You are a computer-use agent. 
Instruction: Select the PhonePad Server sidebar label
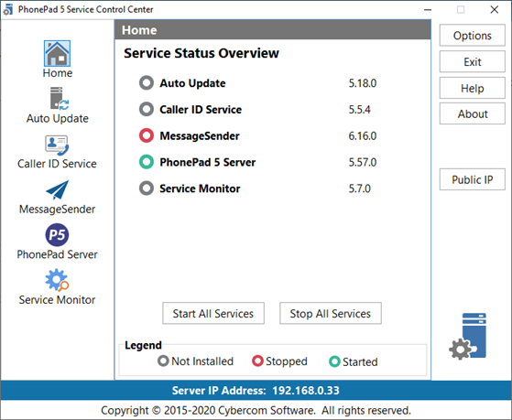(x=57, y=254)
